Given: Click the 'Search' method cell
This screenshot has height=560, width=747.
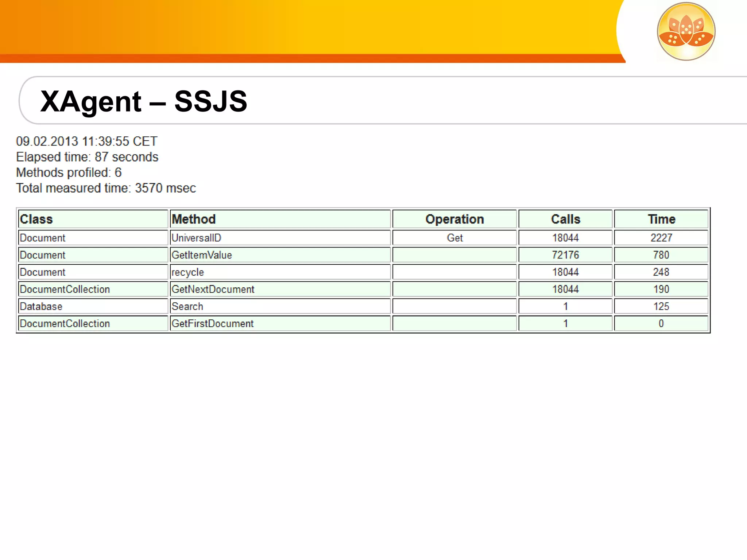Looking at the screenshot, I should click(280, 306).
